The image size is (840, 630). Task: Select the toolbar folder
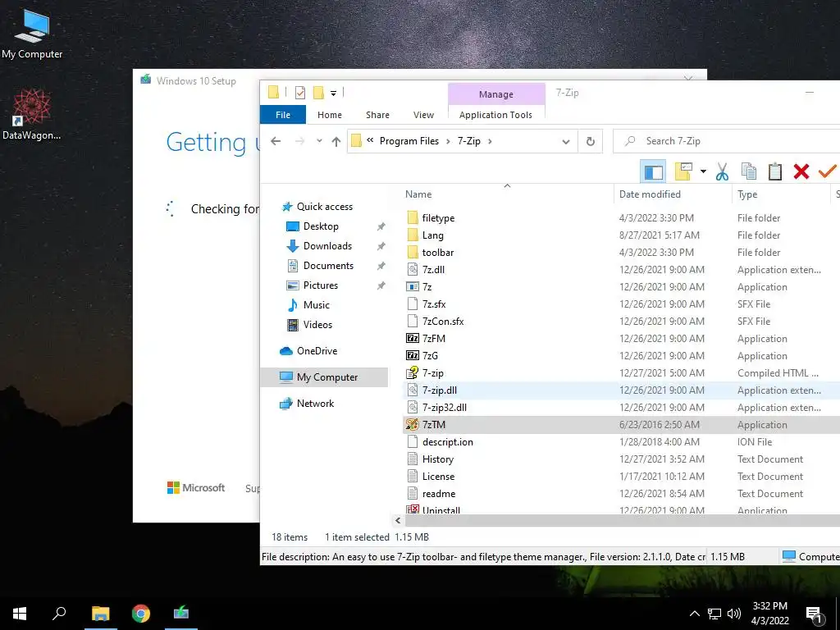(x=438, y=253)
